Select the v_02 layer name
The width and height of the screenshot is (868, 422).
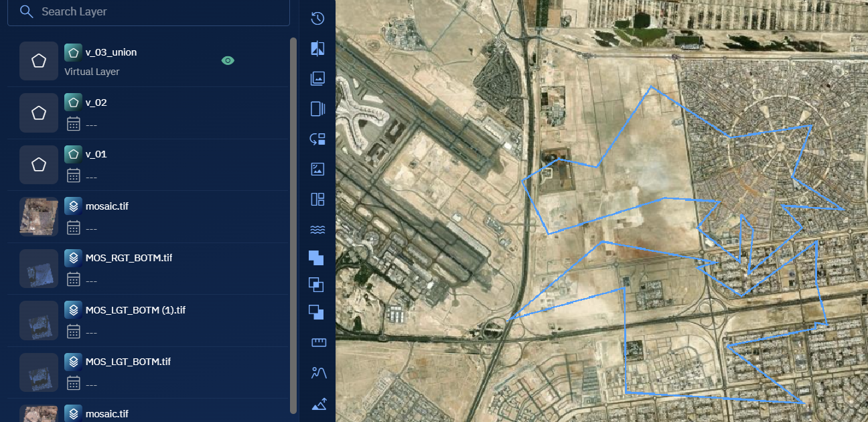[96, 102]
